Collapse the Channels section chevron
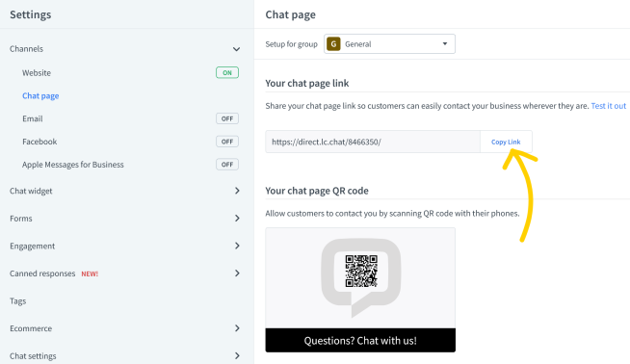 coord(236,49)
